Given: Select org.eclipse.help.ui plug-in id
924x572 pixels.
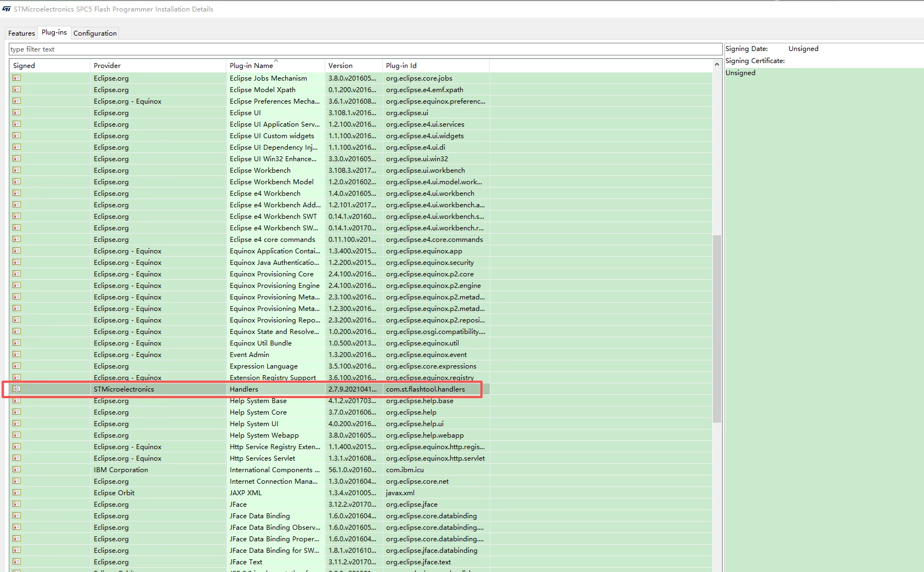Looking at the screenshot, I should click(415, 423).
